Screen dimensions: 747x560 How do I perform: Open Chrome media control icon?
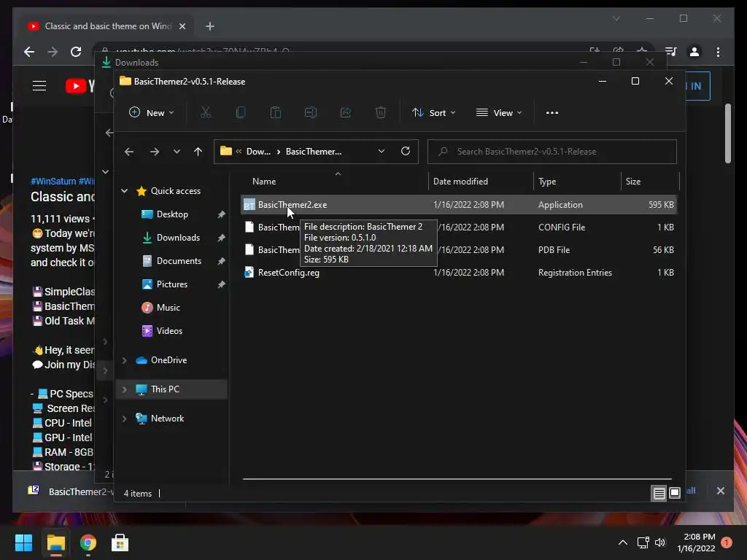671,52
